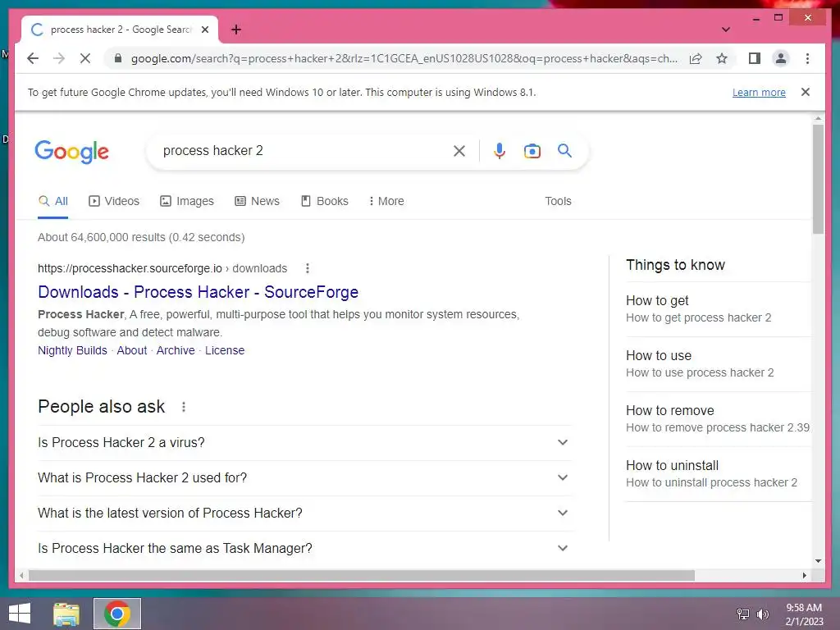
Task: Click the Google logo
Action: point(72,152)
